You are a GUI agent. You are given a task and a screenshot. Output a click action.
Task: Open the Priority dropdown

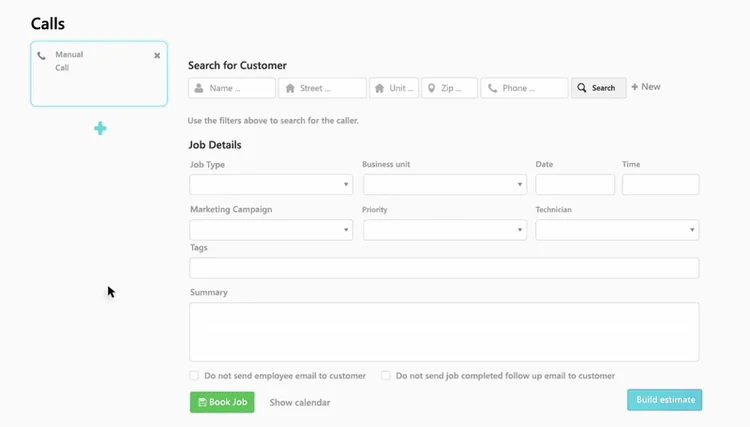pos(445,230)
